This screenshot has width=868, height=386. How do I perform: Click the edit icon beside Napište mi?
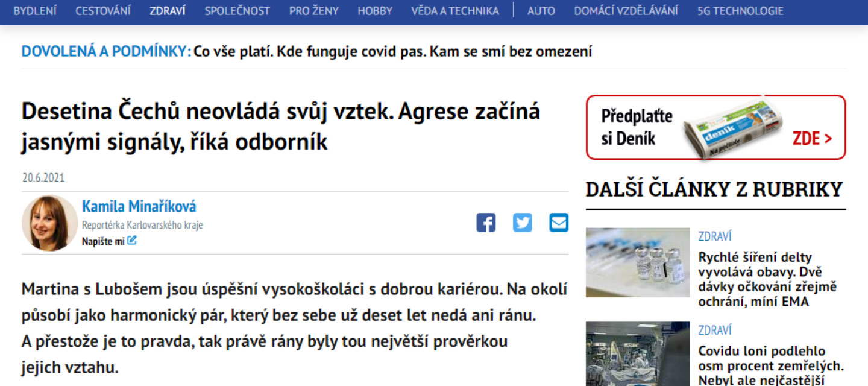tap(132, 241)
